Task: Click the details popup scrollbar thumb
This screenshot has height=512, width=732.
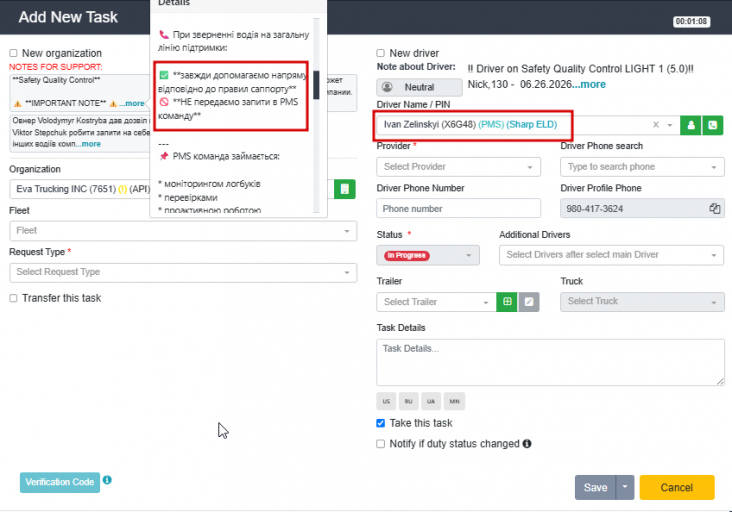Action: pyautogui.click(x=316, y=85)
